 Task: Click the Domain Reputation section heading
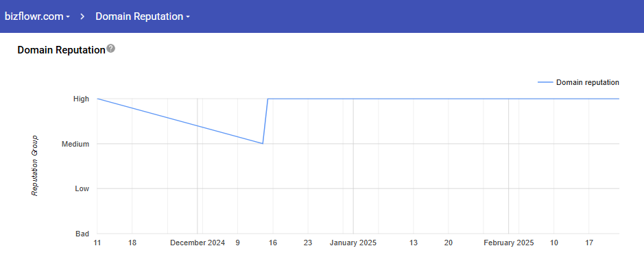tap(61, 51)
